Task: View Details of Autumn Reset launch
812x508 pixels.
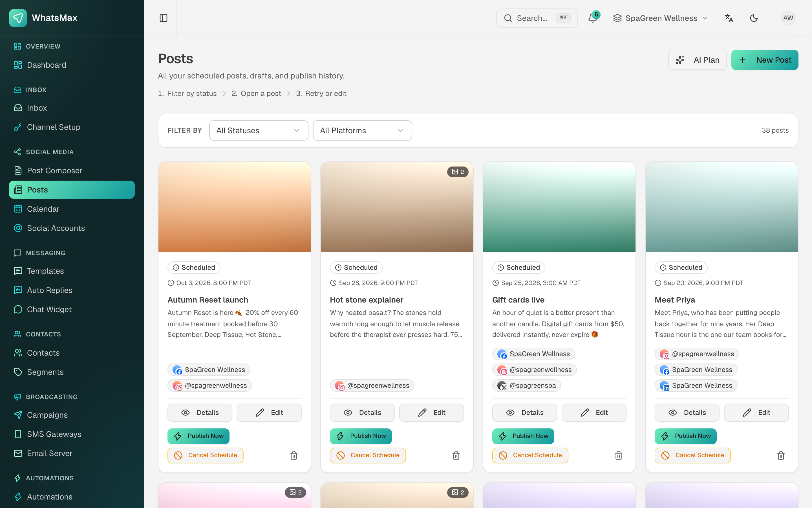Action: 200,413
